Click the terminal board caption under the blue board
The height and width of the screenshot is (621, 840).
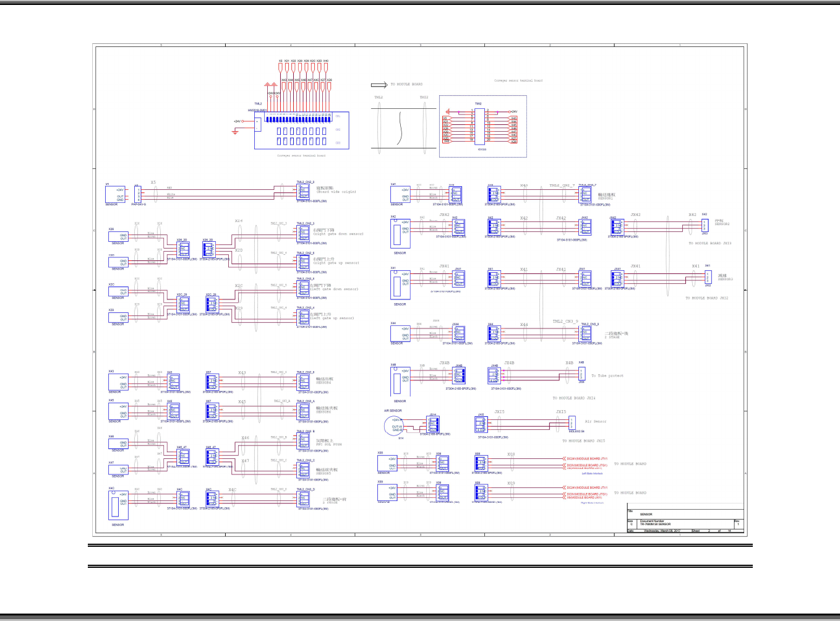(301, 155)
